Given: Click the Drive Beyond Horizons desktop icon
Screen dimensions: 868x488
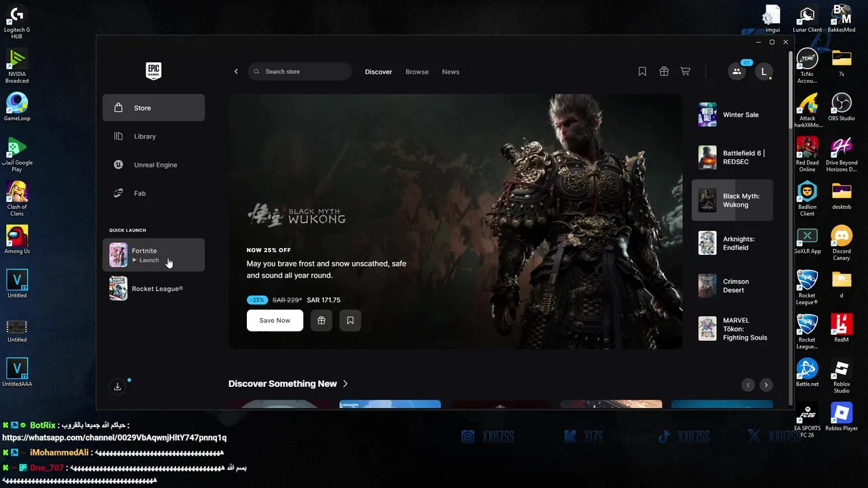Looking at the screenshot, I should (842, 155).
